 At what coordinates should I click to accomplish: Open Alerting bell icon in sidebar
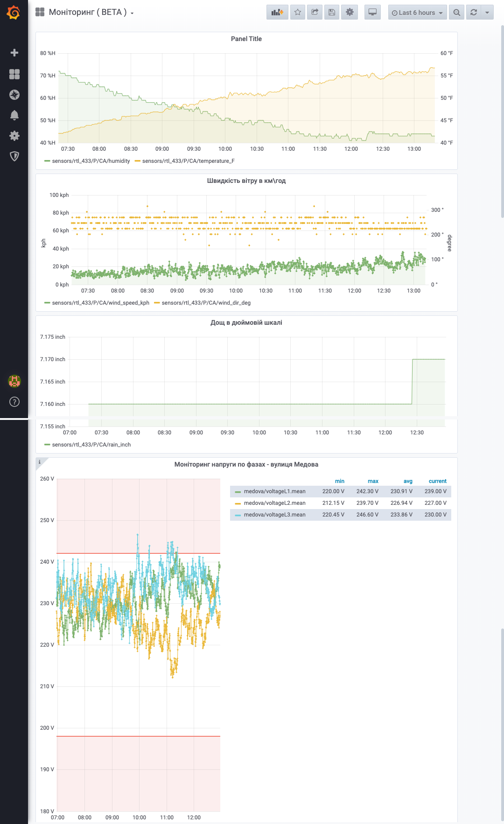tap(14, 115)
